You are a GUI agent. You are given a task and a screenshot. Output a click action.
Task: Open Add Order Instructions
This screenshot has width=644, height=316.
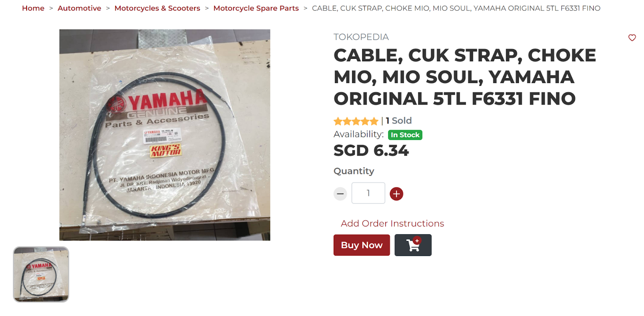pos(392,223)
